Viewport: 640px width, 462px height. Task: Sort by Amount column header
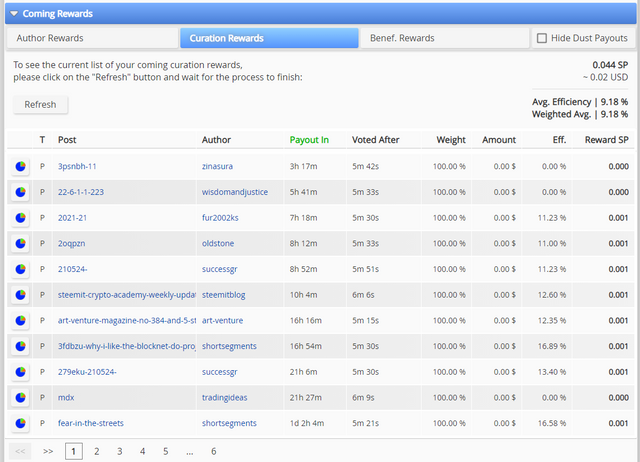pos(499,140)
